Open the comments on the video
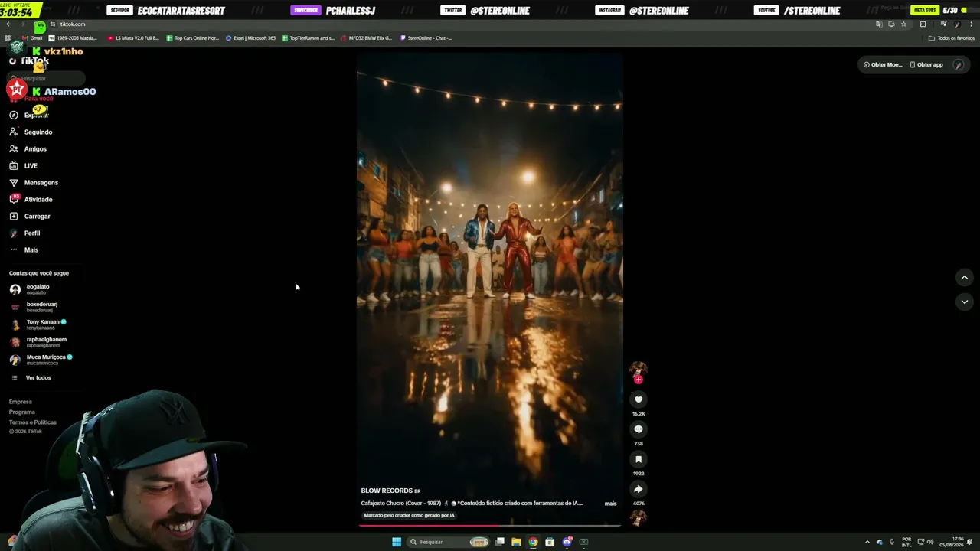The width and height of the screenshot is (980, 551). (x=639, y=429)
